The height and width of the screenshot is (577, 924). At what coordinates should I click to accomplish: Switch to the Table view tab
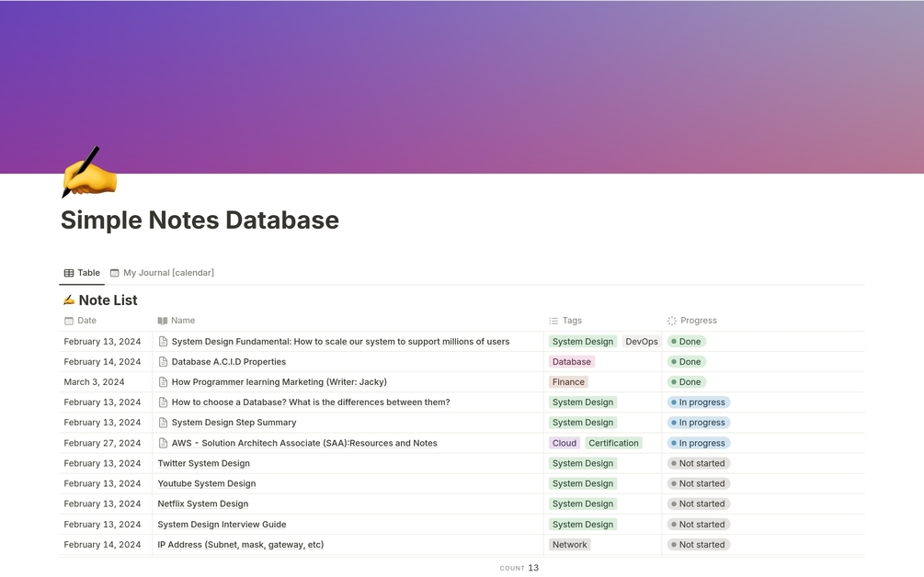click(x=82, y=273)
